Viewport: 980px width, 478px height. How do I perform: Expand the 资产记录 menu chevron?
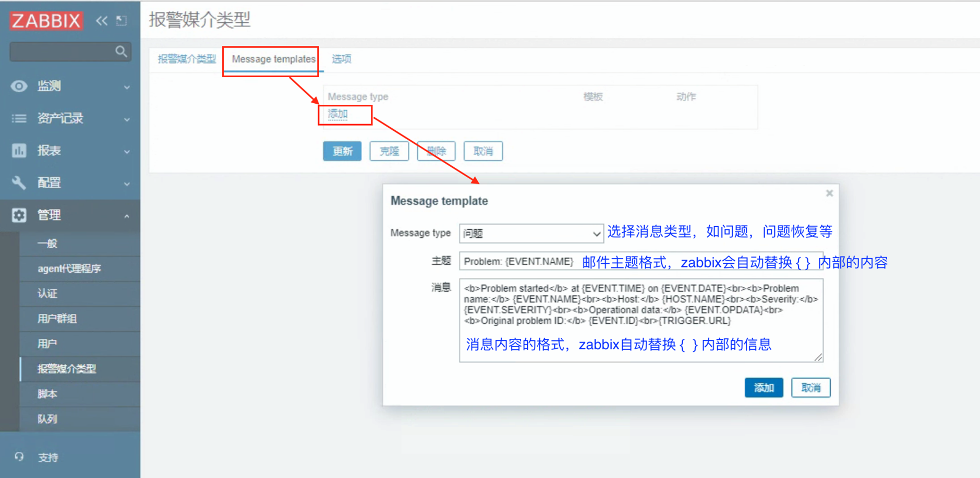pos(127,119)
